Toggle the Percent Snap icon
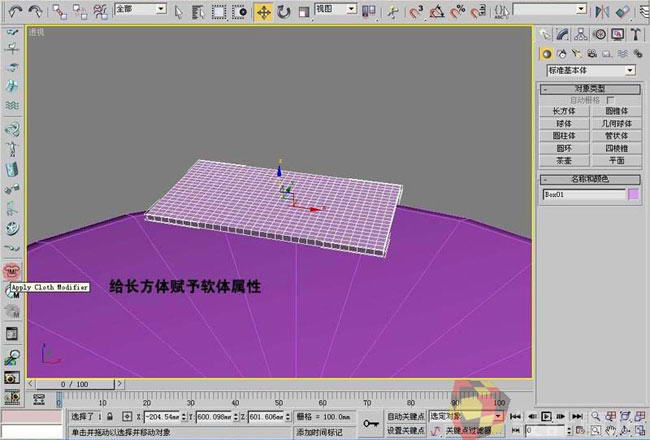The height and width of the screenshot is (440, 650). tap(457, 12)
